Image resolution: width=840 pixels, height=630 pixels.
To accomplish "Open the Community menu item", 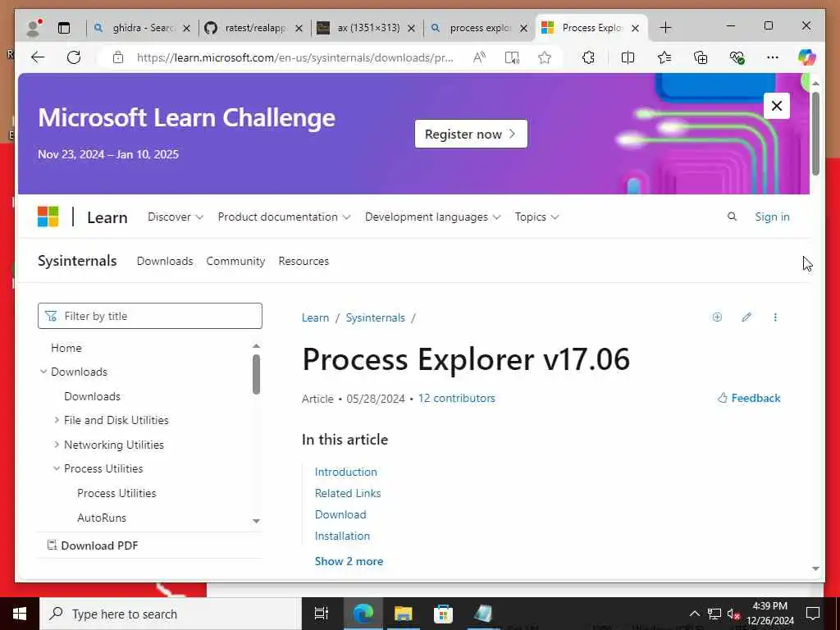I will click(x=235, y=261).
